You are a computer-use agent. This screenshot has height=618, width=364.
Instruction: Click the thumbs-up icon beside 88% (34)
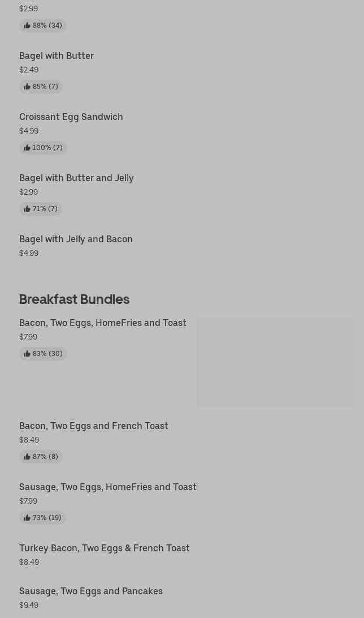(x=27, y=25)
